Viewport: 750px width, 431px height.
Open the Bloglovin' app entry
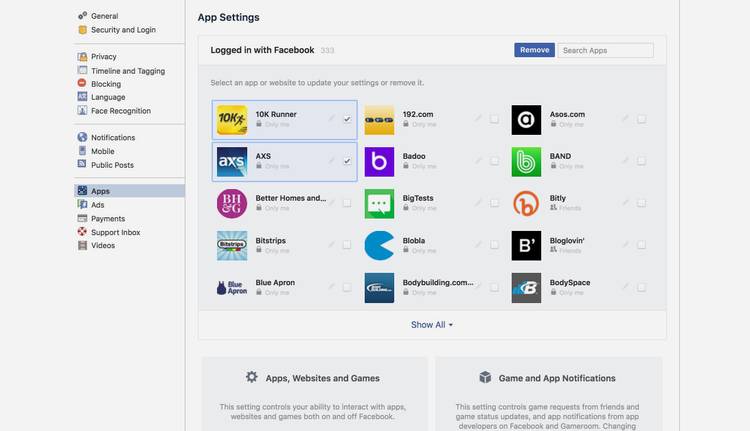[x=567, y=241]
